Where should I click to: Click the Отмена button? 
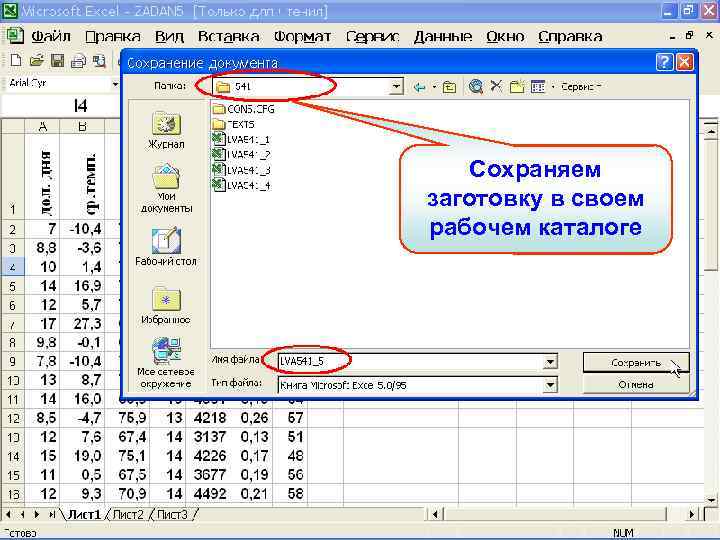tap(636, 384)
